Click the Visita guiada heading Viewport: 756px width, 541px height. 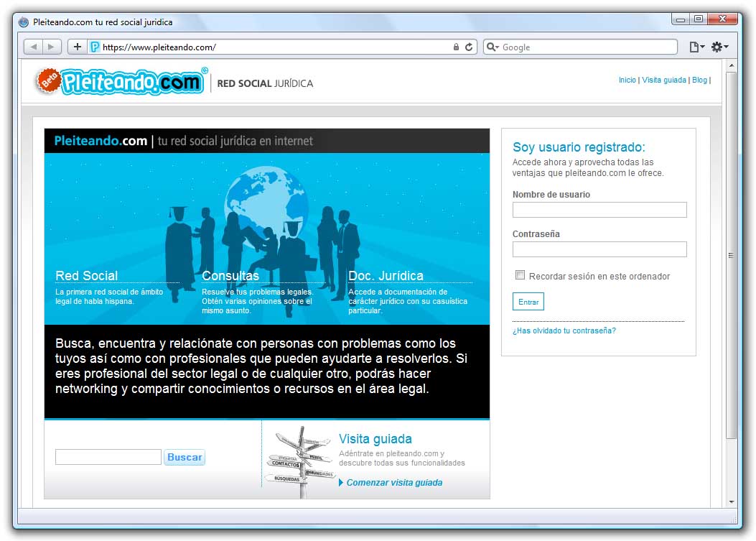375,439
